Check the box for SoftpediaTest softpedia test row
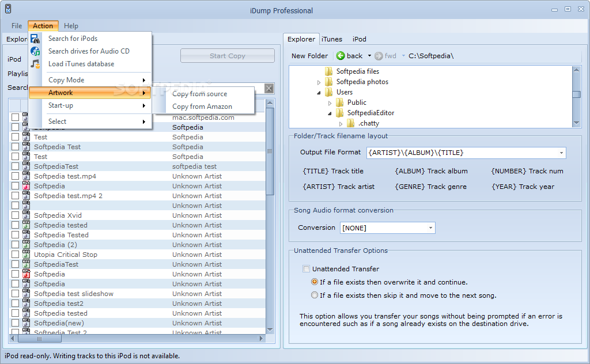 (15, 166)
